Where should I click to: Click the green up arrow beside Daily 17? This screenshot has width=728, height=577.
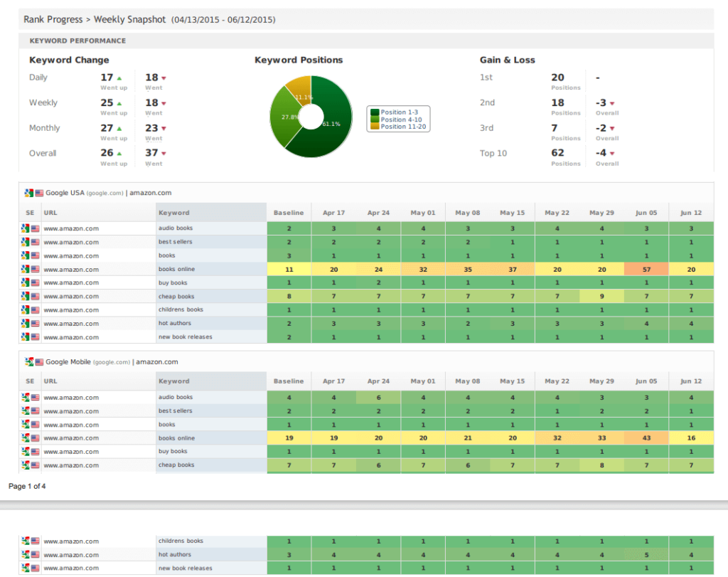coord(119,78)
